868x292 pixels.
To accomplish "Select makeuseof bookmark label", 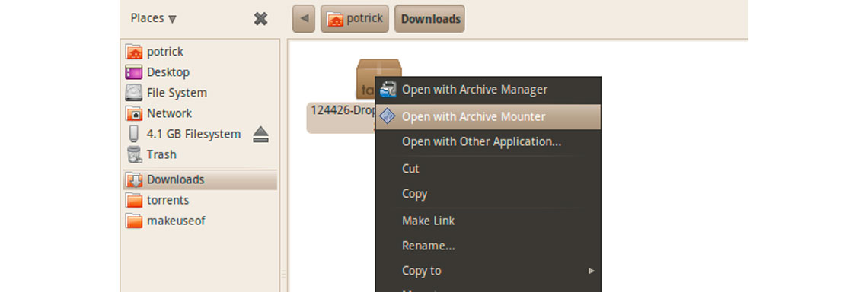I will 176,221.
